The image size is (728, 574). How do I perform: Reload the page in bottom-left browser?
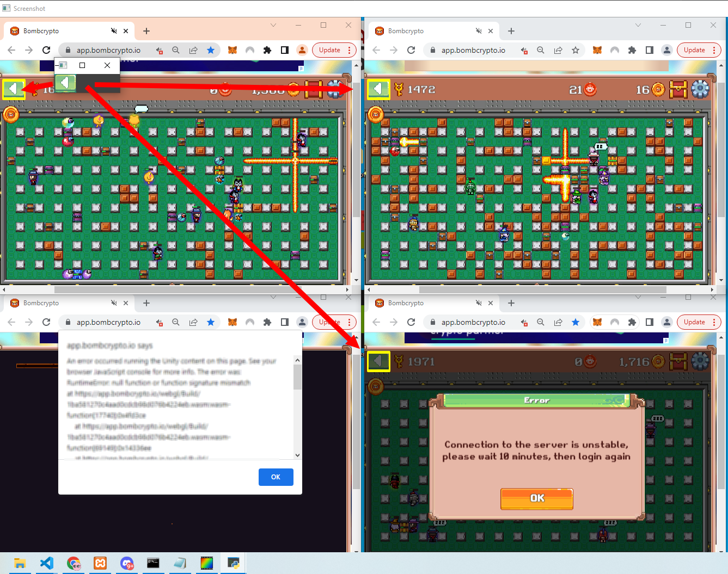[x=46, y=322]
